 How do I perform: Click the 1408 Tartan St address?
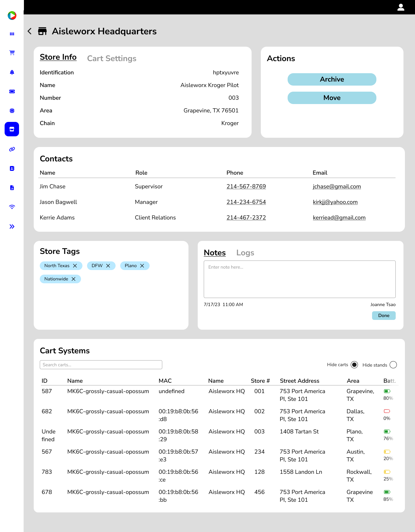pos(299,431)
